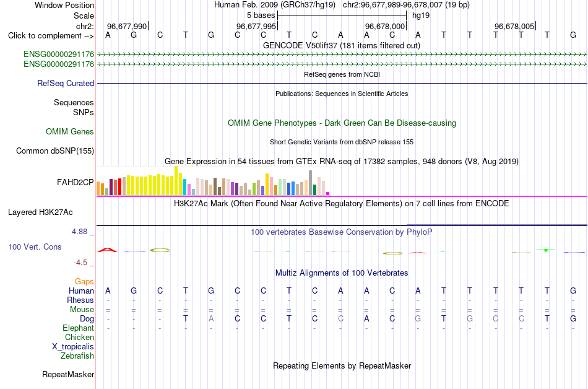The width and height of the screenshot is (588, 389).
Task: Click the '5 bases' scale bar label
Action: coord(261,15)
